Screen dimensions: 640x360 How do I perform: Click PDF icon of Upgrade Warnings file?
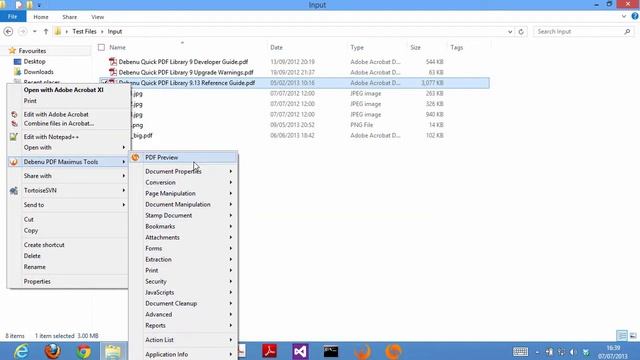pos(113,72)
